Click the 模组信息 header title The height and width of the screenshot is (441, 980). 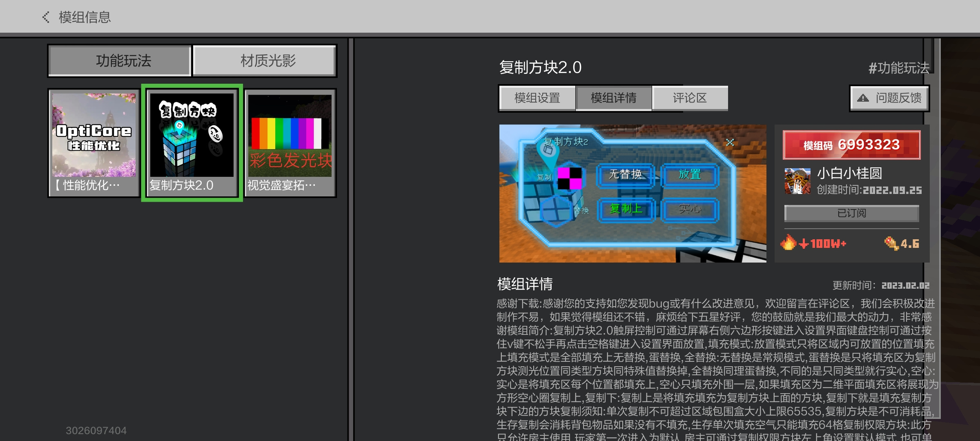(85, 17)
